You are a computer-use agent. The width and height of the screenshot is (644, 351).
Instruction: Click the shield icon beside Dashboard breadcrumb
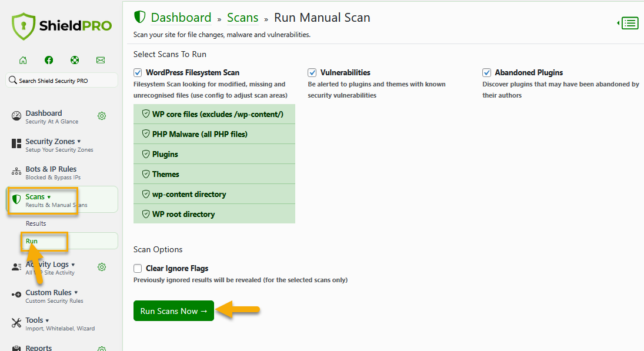(x=139, y=17)
